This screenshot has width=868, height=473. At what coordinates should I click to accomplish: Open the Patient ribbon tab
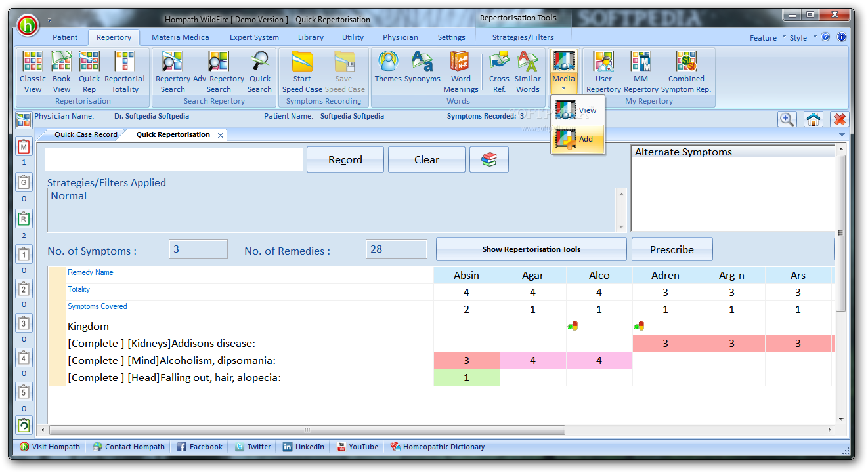point(65,37)
